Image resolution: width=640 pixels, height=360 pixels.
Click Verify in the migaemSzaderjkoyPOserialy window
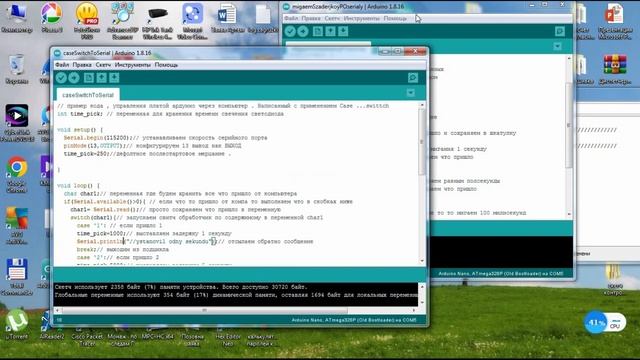pos(290,31)
